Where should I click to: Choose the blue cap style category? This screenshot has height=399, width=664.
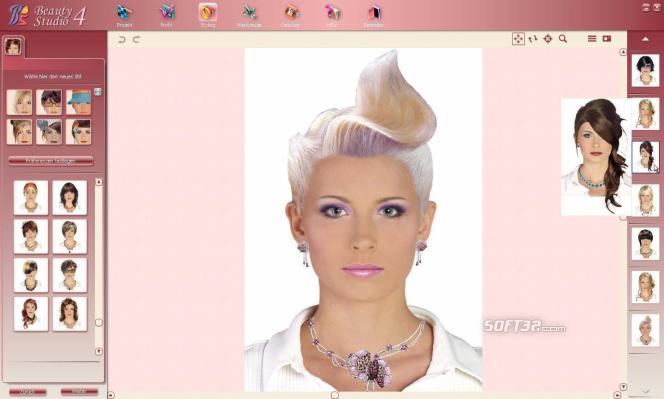tap(79, 102)
